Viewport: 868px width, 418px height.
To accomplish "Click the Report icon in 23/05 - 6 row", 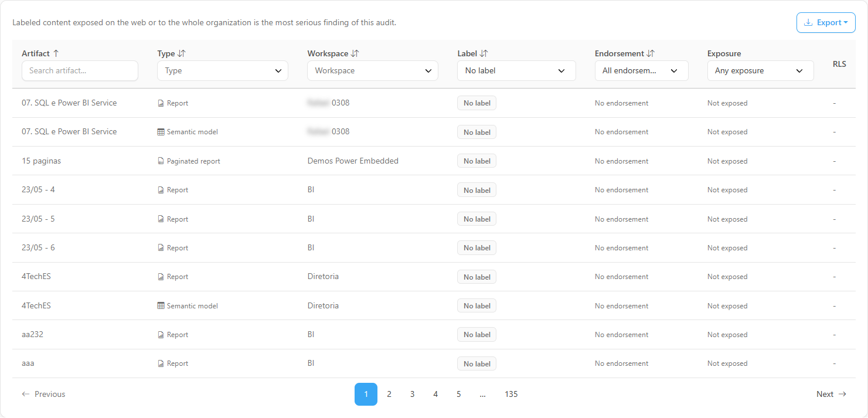I will (x=161, y=248).
